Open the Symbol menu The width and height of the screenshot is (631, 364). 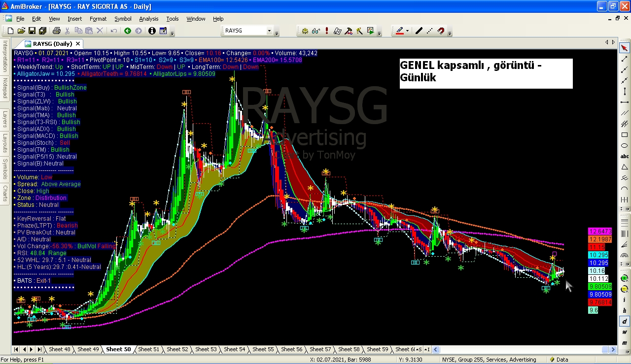[123, 19]
